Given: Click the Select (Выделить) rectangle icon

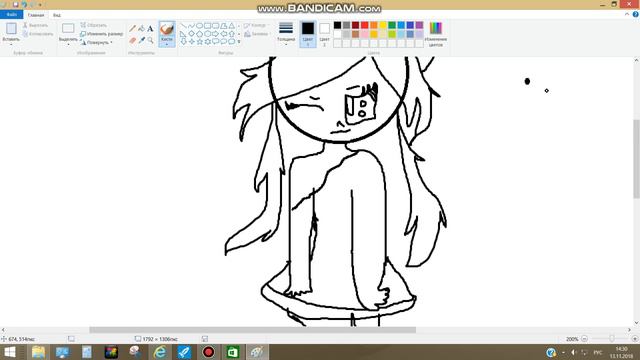Looking at the screenshot, I should pos(68,28).
